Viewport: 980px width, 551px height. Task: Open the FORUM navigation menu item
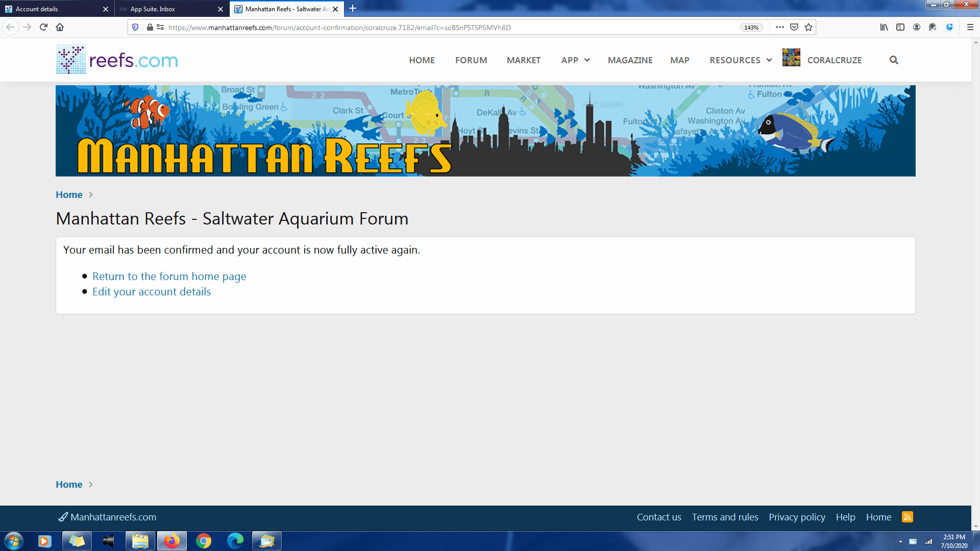471,60
